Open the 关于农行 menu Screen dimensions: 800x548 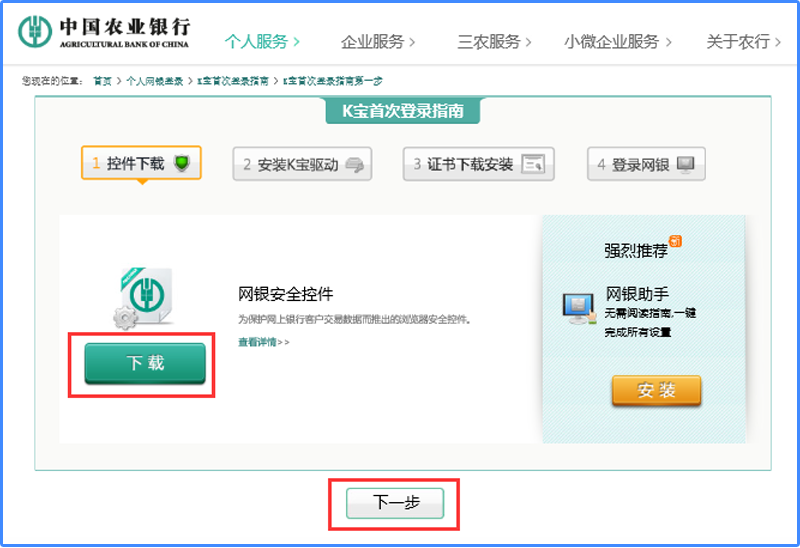click(744, 42)
